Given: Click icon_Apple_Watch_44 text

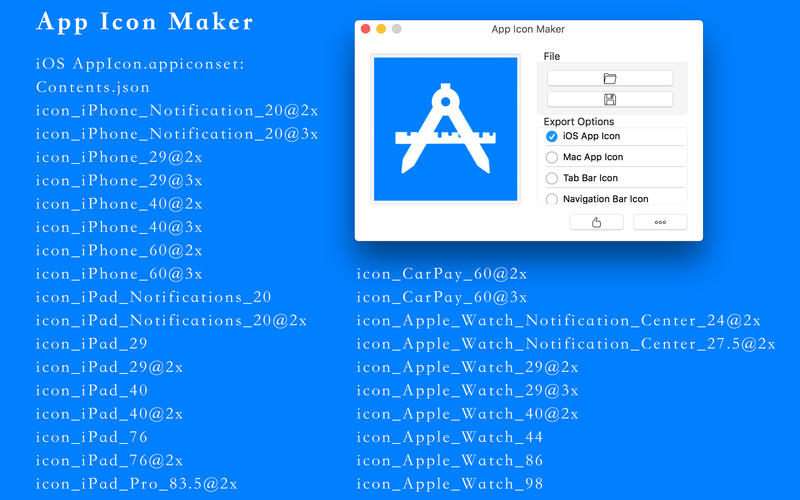Looking at the screenshot, I should tap(449, 437).
